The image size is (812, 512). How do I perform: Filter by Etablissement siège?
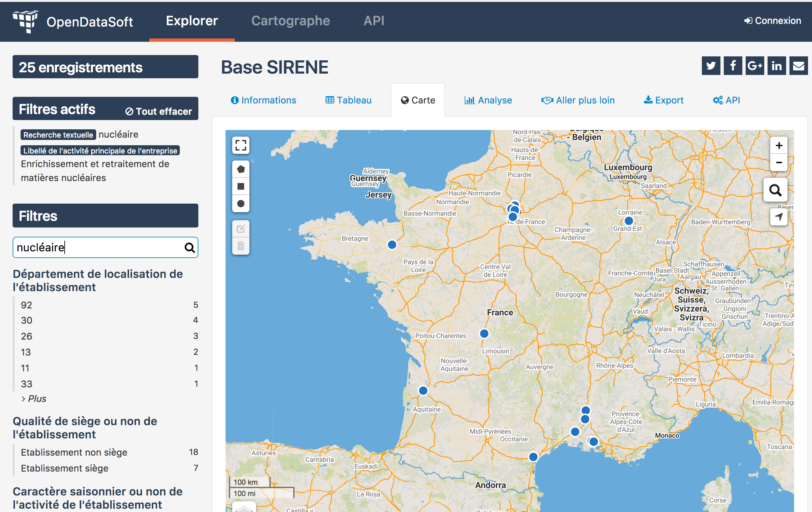(x=64, y=468)
